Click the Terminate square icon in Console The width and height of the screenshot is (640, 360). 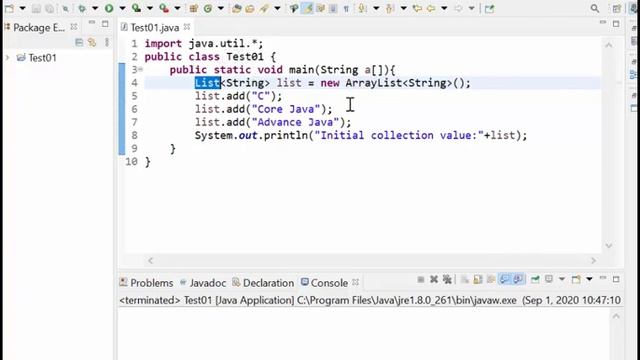click(x=421, y=279)
